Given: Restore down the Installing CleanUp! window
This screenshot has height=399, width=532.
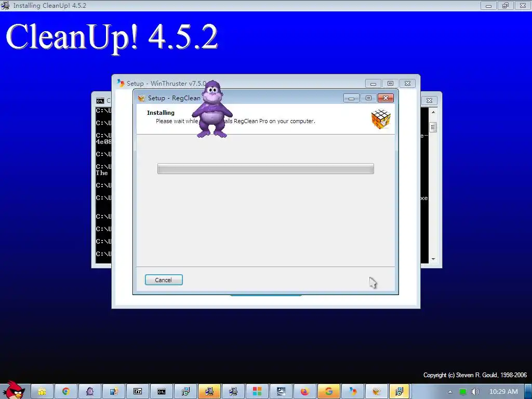Looking at the screenshot, I should tap(506, 5).
